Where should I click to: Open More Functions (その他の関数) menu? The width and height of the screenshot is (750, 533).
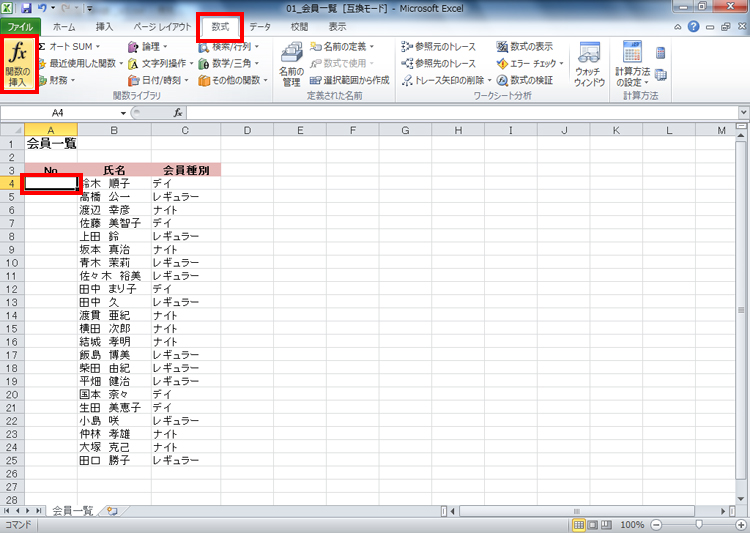[x=233, y=80]
